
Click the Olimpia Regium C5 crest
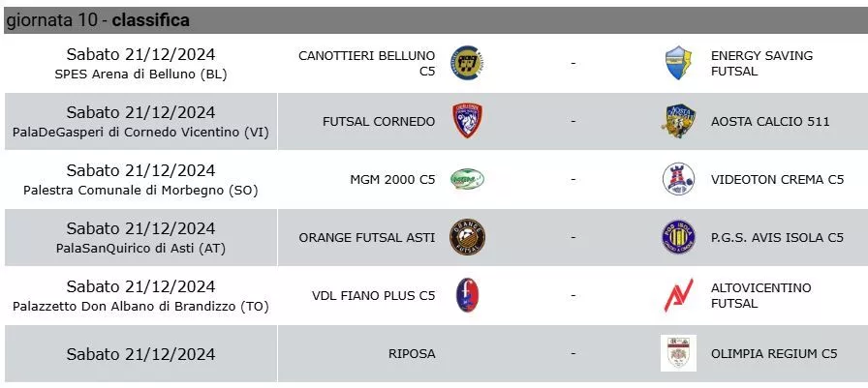tap(679, 353)
